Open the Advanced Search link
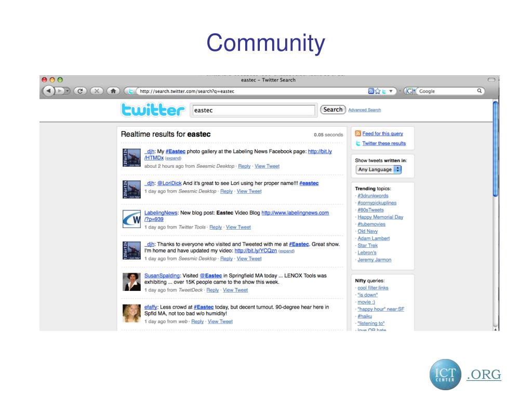The height and width of the screenshot is (399, 532). point(364,110)
